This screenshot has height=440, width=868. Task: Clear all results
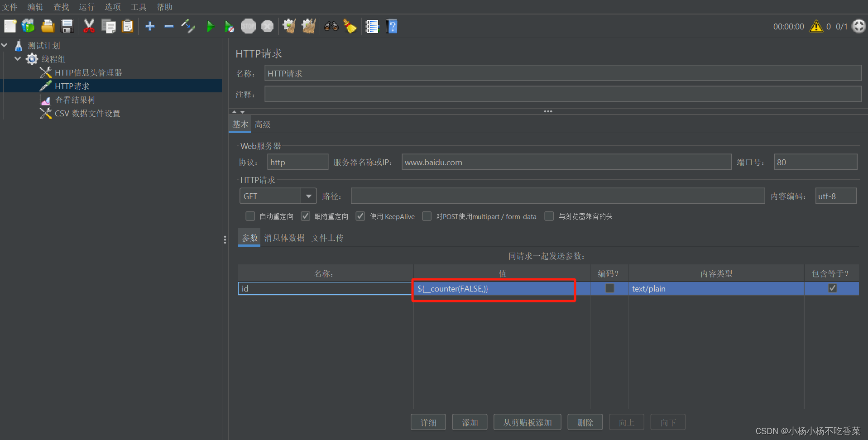[x=309, y=26]
